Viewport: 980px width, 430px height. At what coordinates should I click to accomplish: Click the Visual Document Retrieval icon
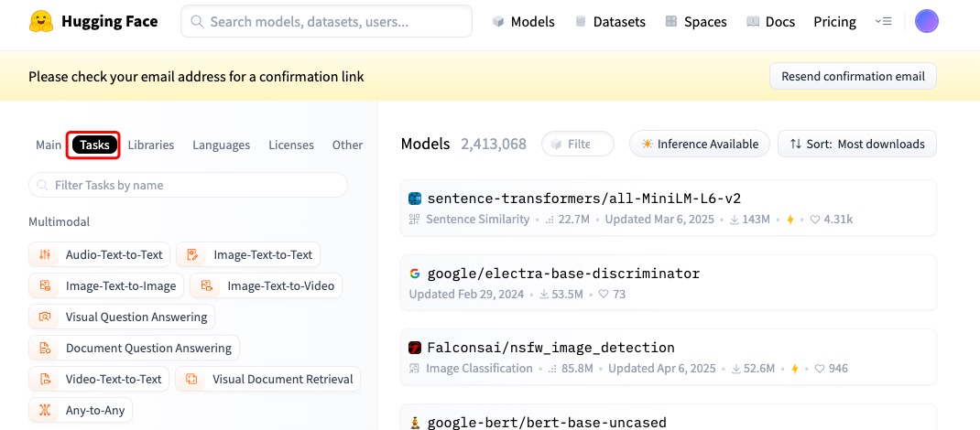191,379
